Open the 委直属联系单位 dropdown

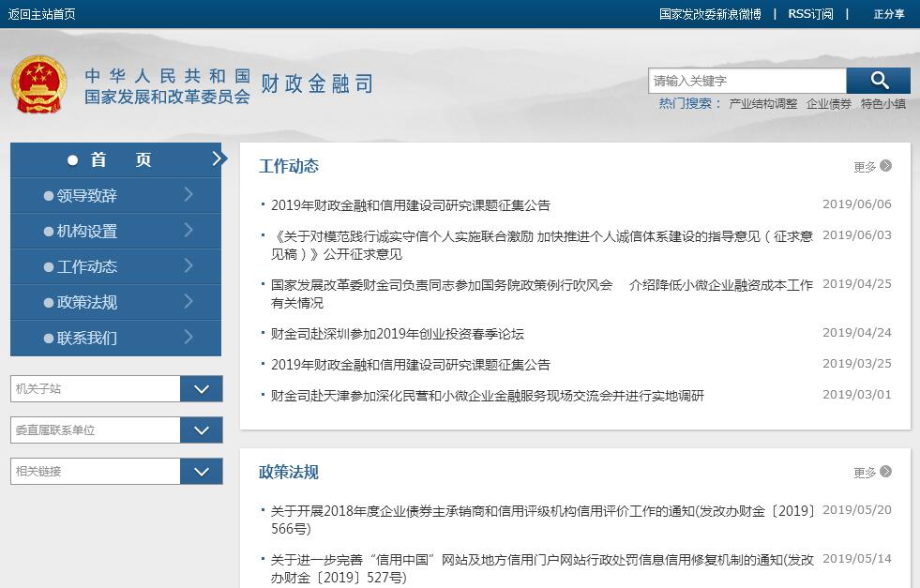(x=201, y=430)
